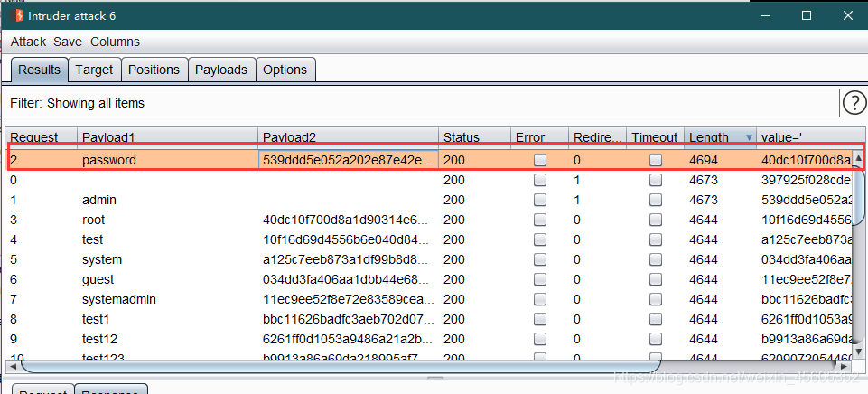
Task: Click Payload2 cell 'a125c7eeb873a1df99b8d8...'
Action: click(349, 260)
